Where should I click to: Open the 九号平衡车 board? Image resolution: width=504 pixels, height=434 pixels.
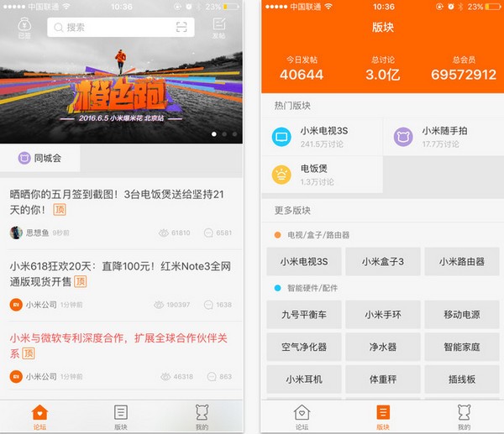tap(304, 315)
